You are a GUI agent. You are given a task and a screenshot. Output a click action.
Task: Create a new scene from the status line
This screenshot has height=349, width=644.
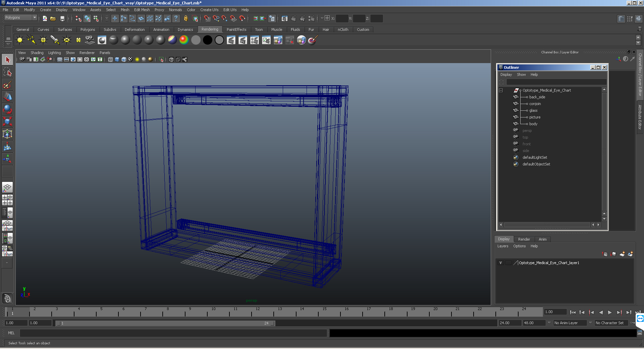click(x=45, y=18)
